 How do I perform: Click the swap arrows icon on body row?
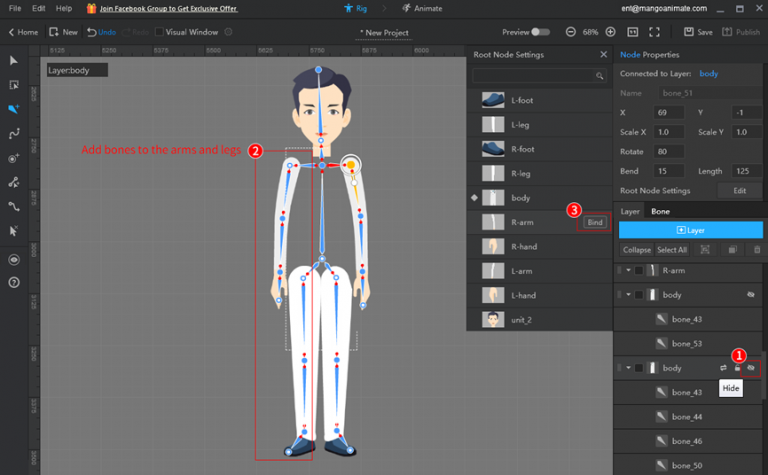(x=723, y=368)
